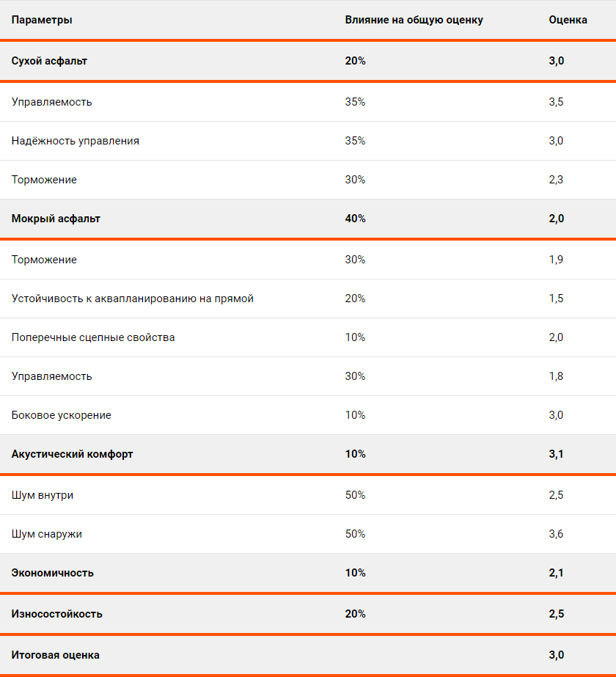Click the Шум снаружи row
This screenshot has width=616, height=677.
(x=308, y=534)
